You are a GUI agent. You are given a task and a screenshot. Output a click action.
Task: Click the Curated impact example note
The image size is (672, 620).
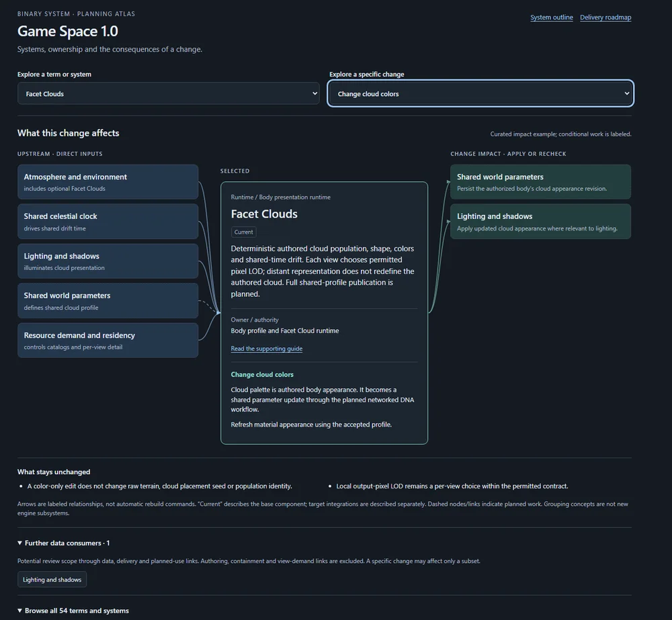(560, 134)
